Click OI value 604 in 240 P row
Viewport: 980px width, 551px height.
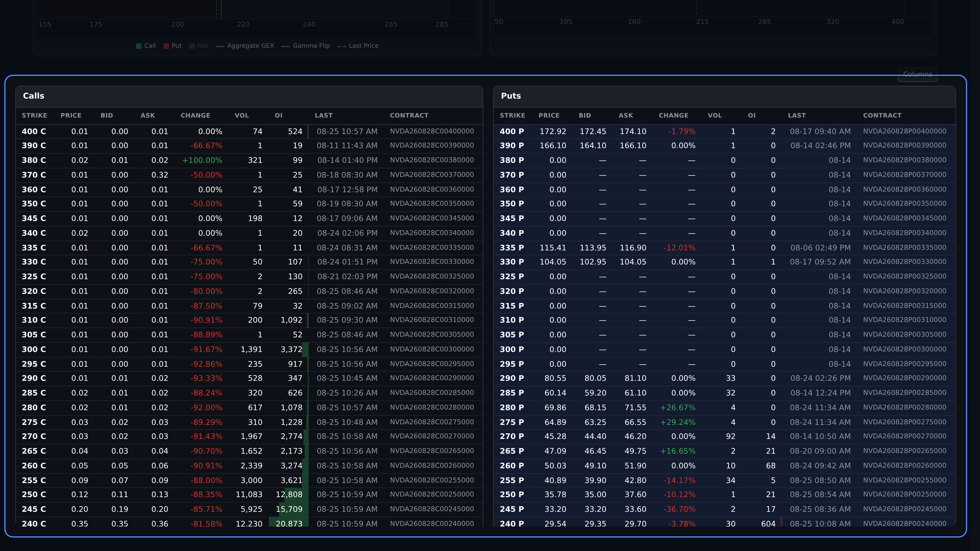(x=768, y=524)
